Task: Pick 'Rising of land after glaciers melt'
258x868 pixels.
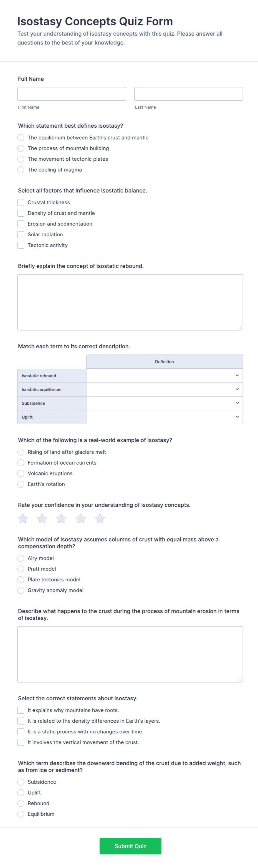Action: [21, 452]
